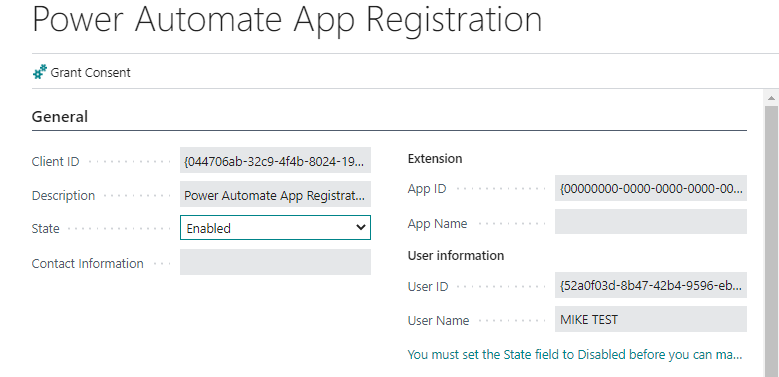The image size is (779, 377).
Task: Click the State dropdown chevron arrow
Action: [x=361, y=228]
